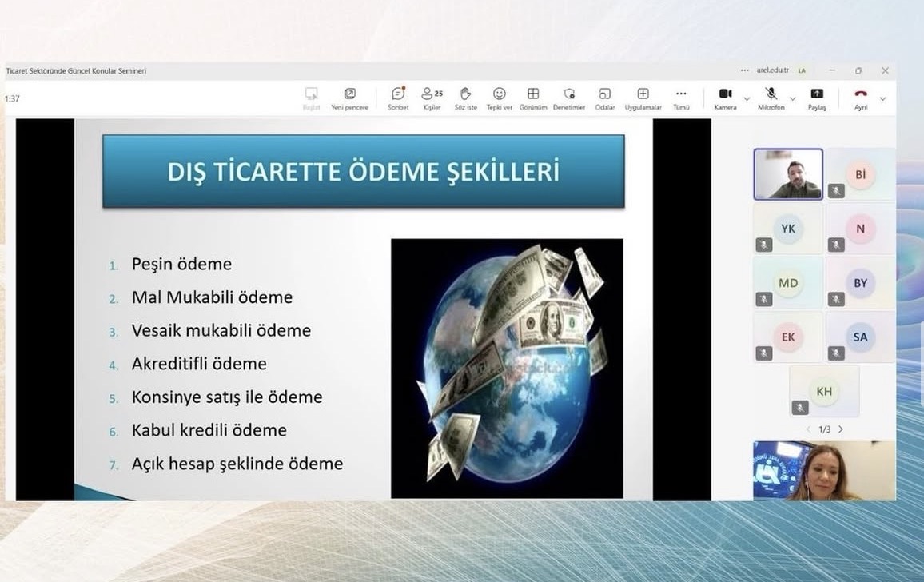Toggle the Kamera on or off
924x582 pixels.
(725, 98)
